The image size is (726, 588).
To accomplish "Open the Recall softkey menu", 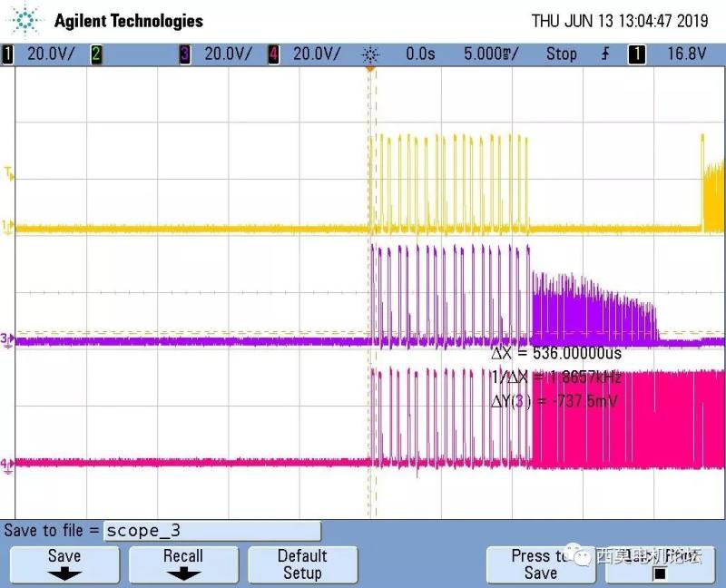I will click(x=183, y=564).
